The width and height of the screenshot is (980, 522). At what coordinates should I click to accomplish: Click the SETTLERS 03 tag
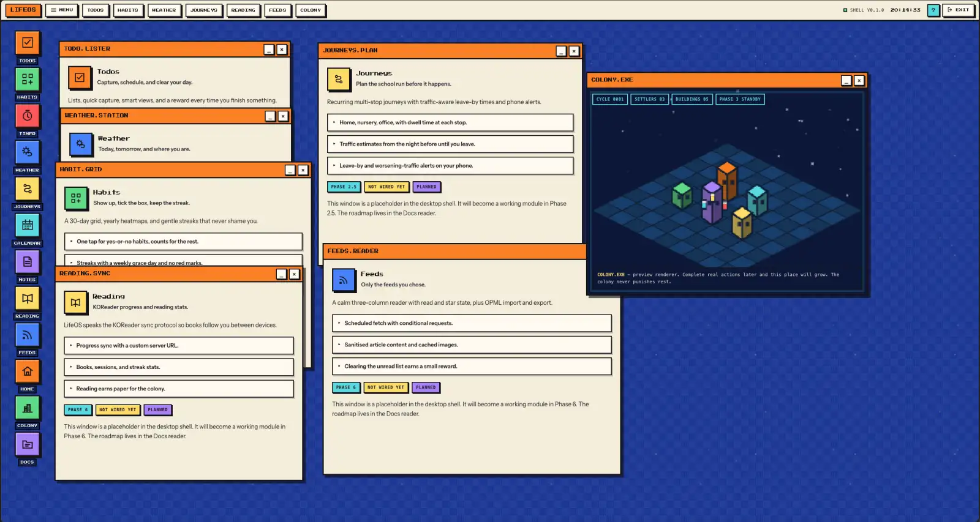[x=649, y=99]
